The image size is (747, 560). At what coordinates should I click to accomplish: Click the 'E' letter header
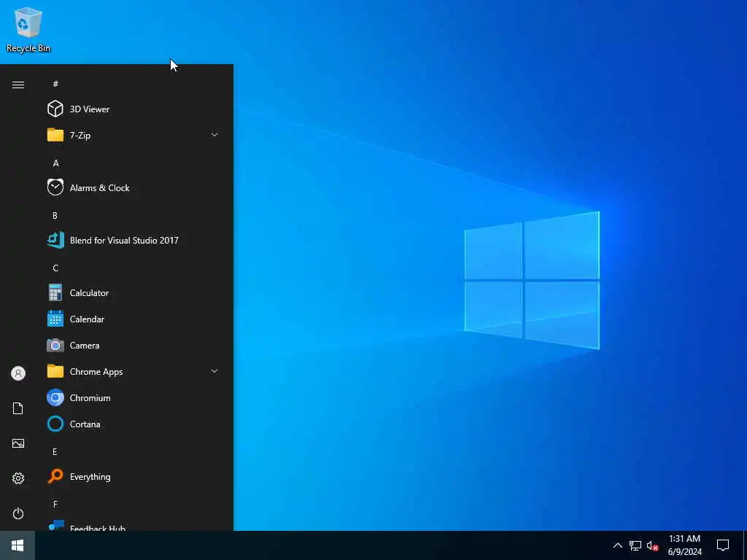tap(55, 451)
